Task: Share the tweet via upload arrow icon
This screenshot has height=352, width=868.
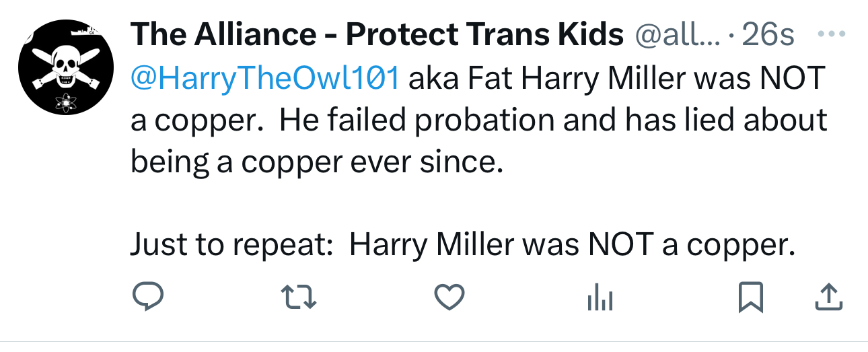Action: (828, 297)
